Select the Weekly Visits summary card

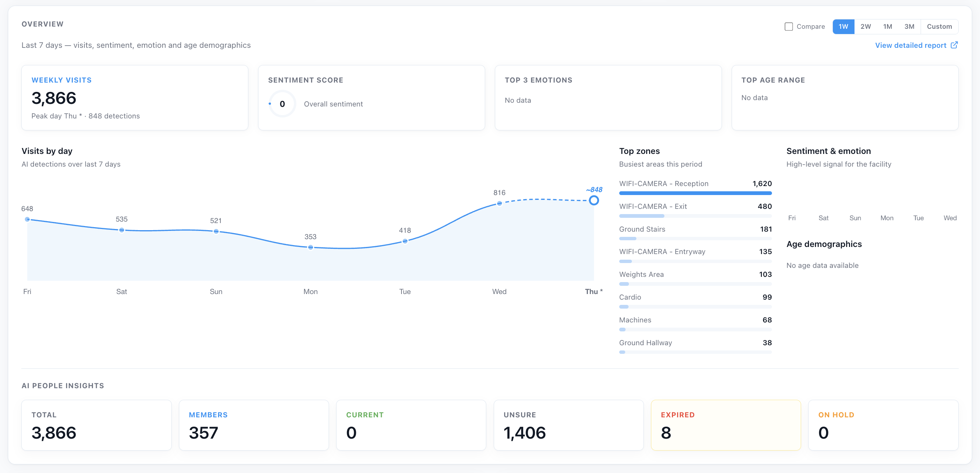pyautogui.click(x=135, y=98)
